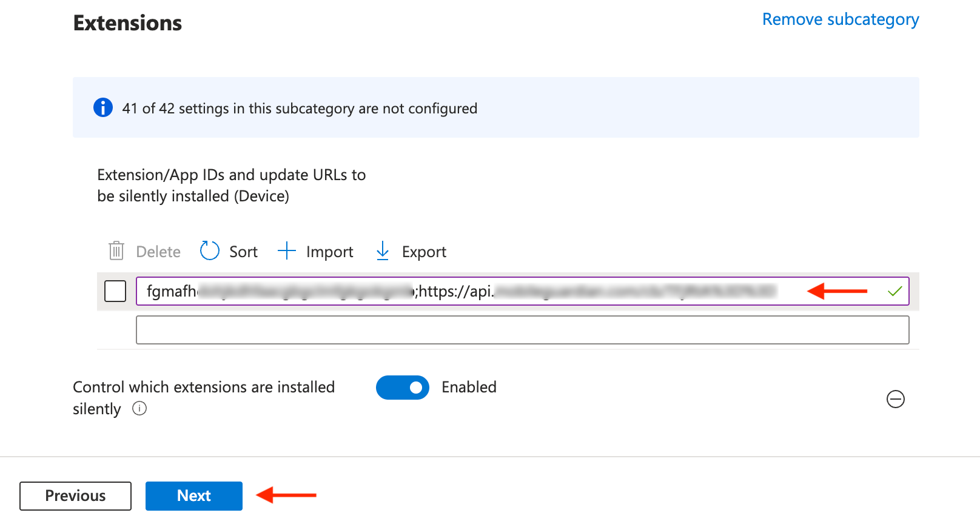Click the circular arrow Sort icon

tap(210, 250)
